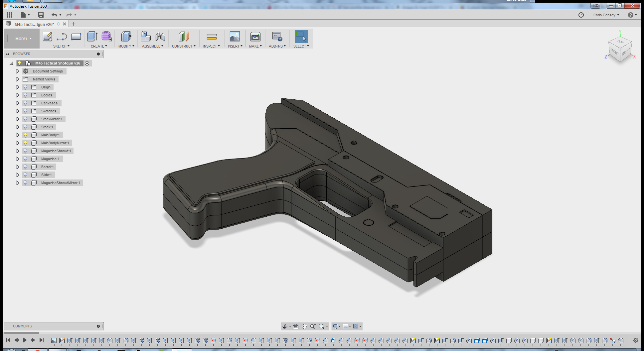Open the MODEL workspace dropdown
Viewport: 644px width, 351px height.
(23, 39)
